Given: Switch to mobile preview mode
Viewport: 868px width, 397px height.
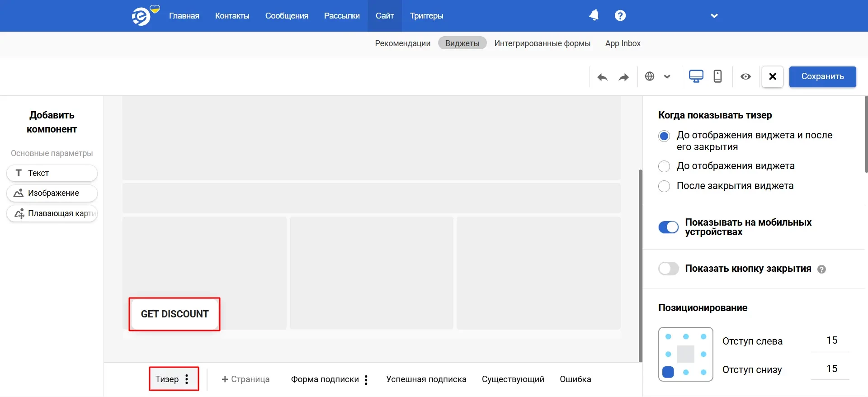Looking at the screenshot, I should click(x=717, y=76).
